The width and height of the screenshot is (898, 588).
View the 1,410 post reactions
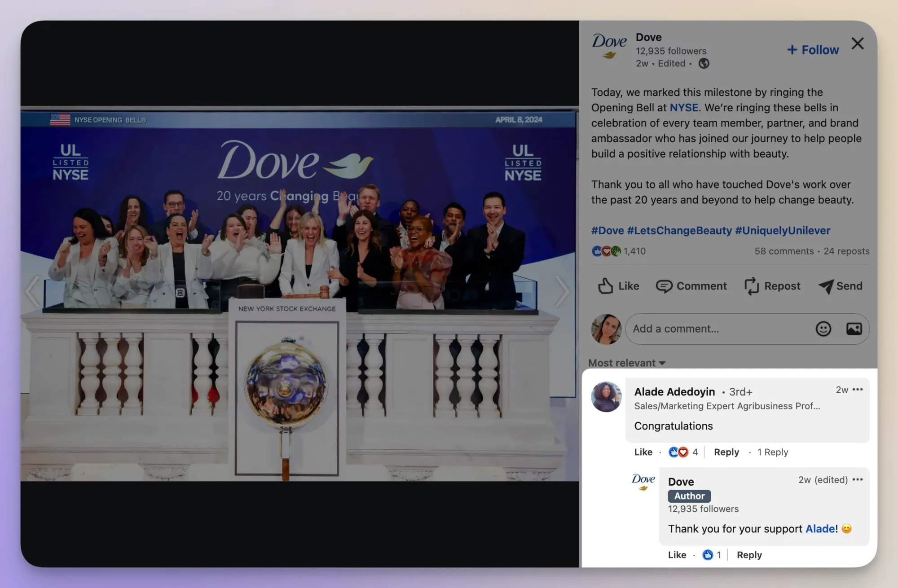coord(618,251)
